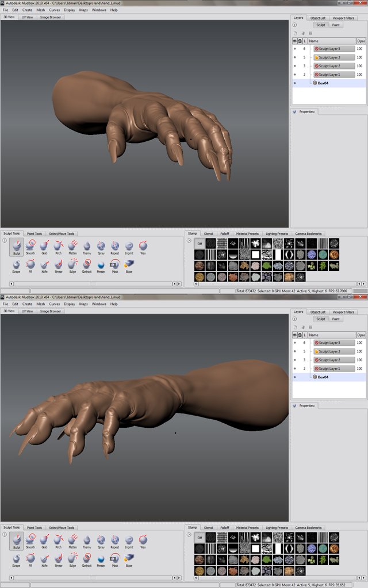This screenshot has width=368, height=588.
Task: Select the Fill tool in top window
Action: [30, 265]
